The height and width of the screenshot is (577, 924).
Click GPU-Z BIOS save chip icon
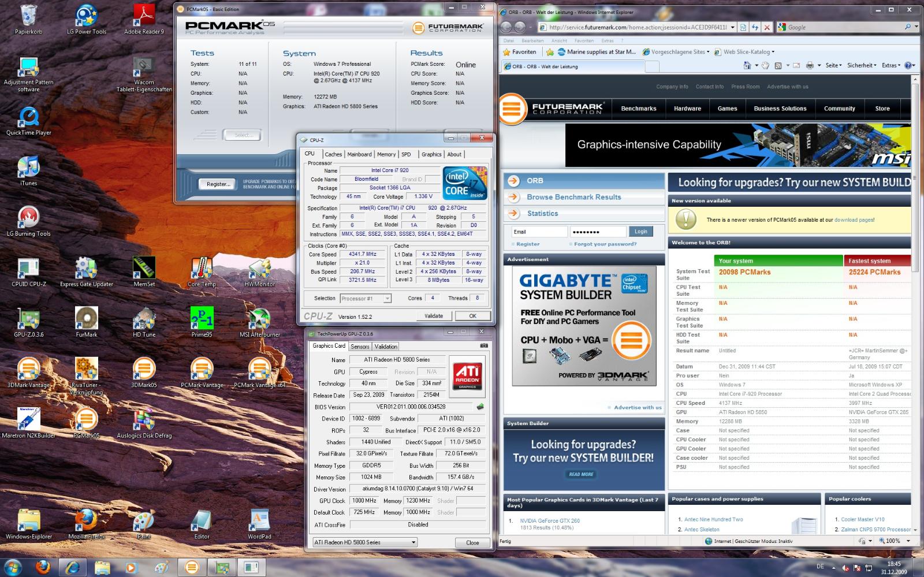coord(480,407)
